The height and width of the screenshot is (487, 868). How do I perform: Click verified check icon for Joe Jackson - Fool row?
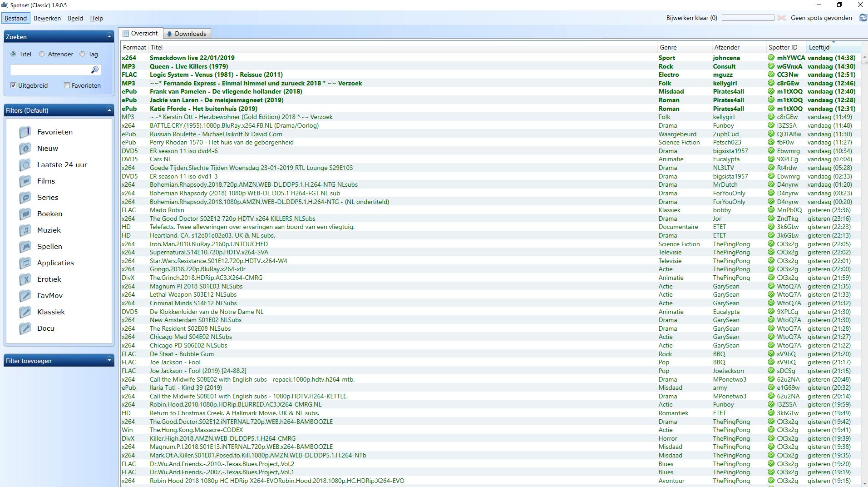click(771, 363)
